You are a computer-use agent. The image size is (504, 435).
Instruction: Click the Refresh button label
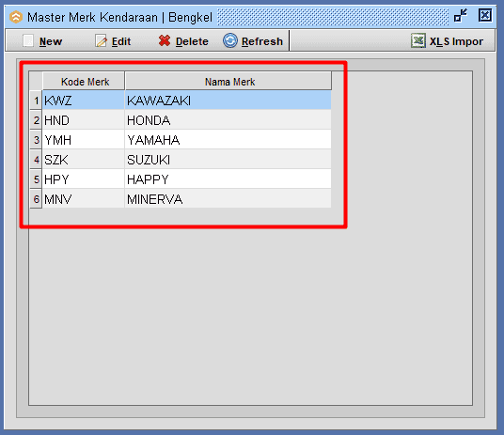tap(262, 41)
